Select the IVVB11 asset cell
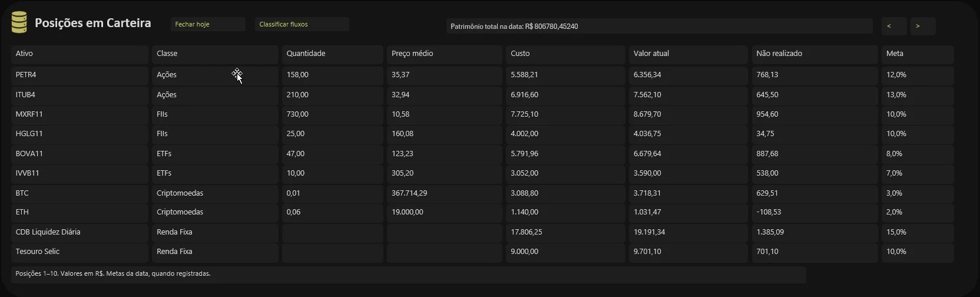Image resolution: width=980 pixels, height=297 pixels. coord(80,173)
